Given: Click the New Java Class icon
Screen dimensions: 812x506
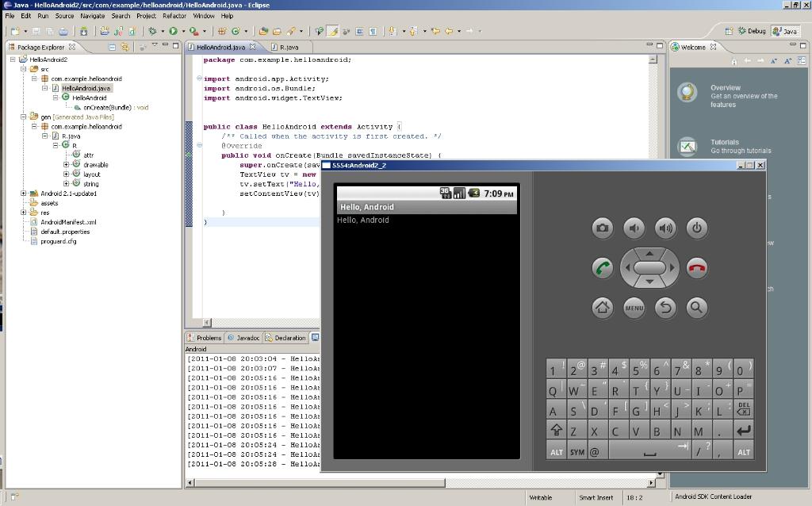Looking at the screenshot, I should pyautogui.click(x=235, y=31).
